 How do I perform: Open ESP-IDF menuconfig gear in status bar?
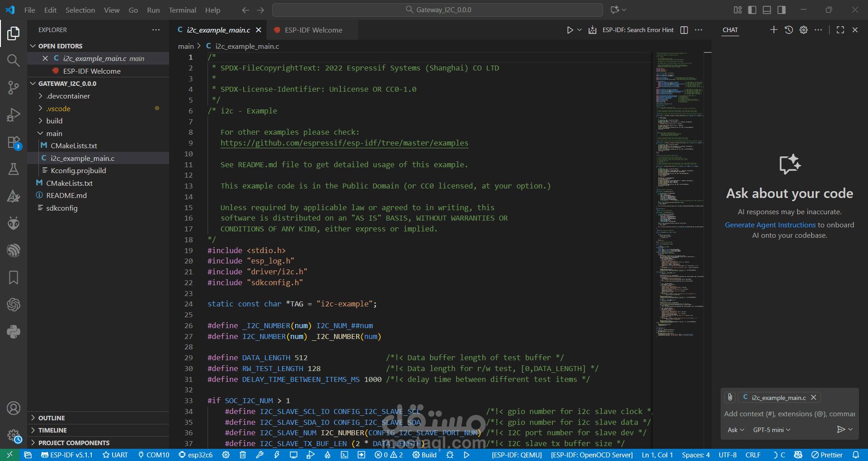pyautogui.click(x=226, y=455)
